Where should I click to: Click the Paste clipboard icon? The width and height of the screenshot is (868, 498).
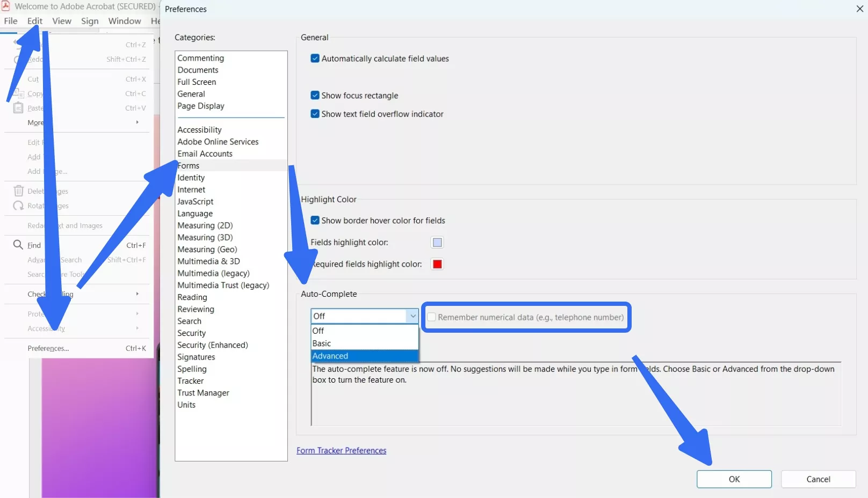tap(18, 108)
